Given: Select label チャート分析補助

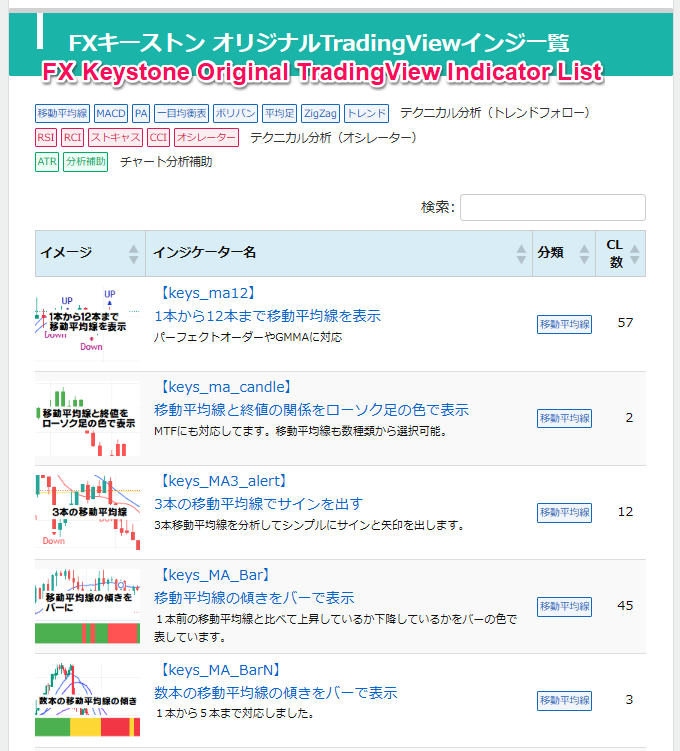Looking at the screenshot, I should [166, 162].
